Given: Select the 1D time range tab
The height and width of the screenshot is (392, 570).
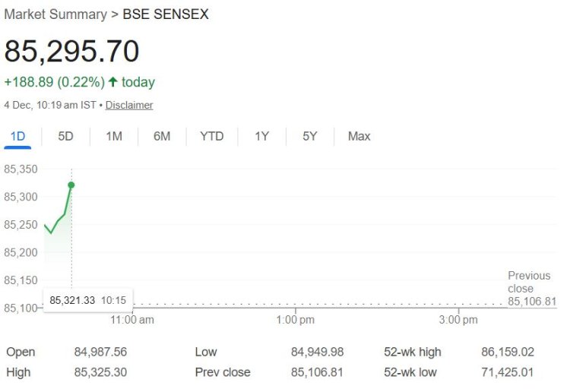Looking at the screenshot, I should coord(17,136).
